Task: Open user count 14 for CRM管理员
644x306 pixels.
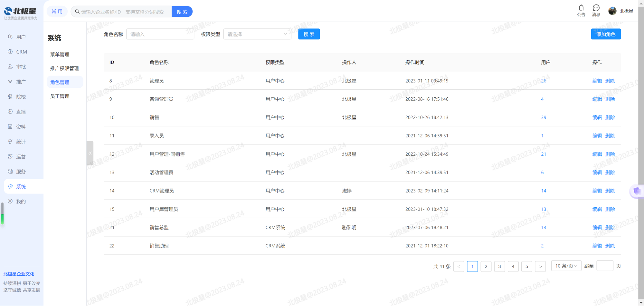Action: coord(544,191)
